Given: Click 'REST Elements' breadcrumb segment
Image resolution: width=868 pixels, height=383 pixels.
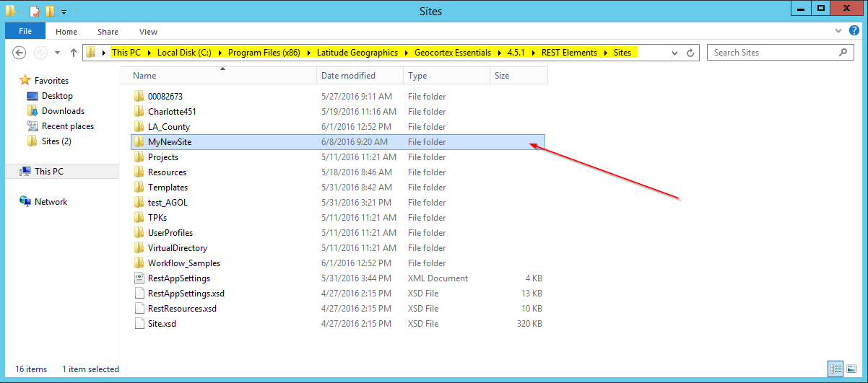Looking at the screenshot, I should 570,53.
